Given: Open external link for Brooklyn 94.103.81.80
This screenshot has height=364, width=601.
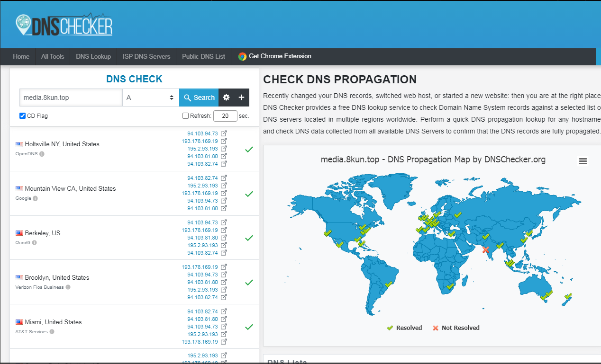Looking at the screenshot, I should coord(224,282).
